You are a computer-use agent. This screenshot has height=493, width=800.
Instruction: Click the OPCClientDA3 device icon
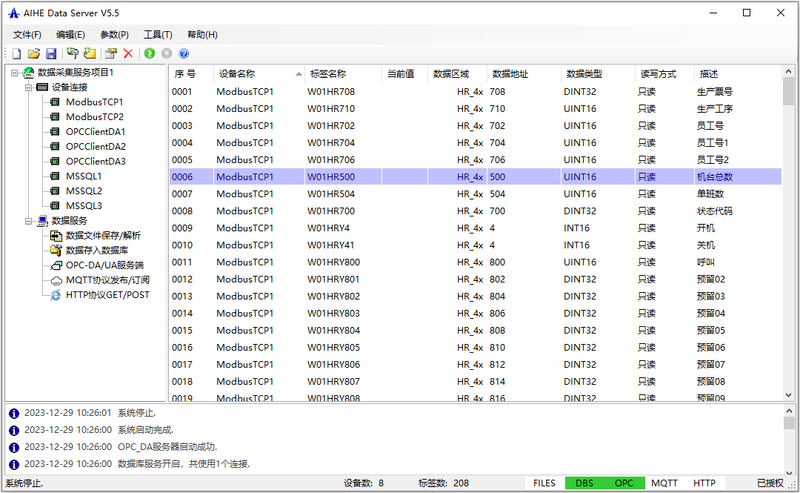55,161
